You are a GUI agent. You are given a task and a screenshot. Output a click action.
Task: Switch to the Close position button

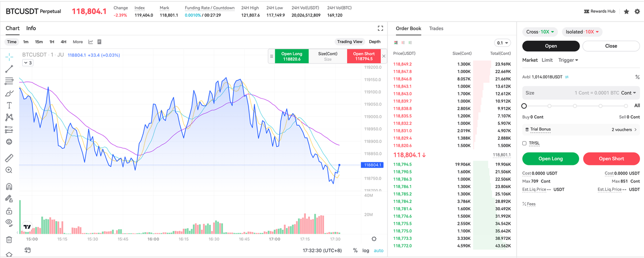click(x=611, y=46)
